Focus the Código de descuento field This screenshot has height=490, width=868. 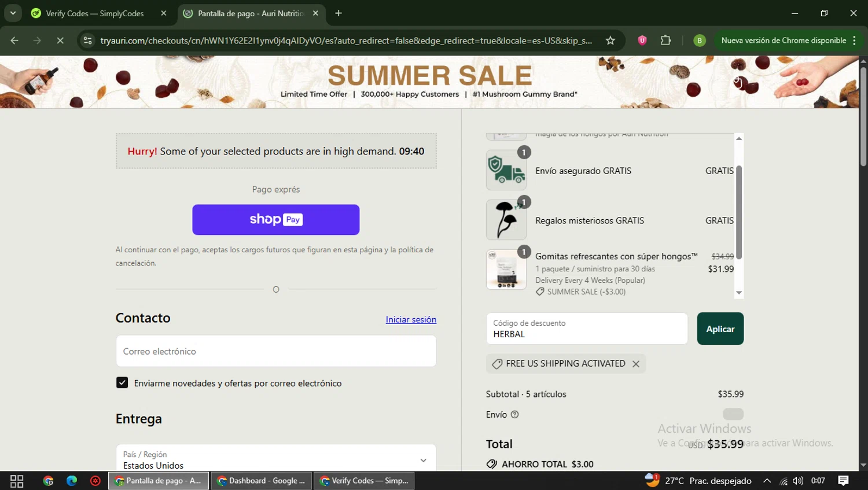click(587, 329)
